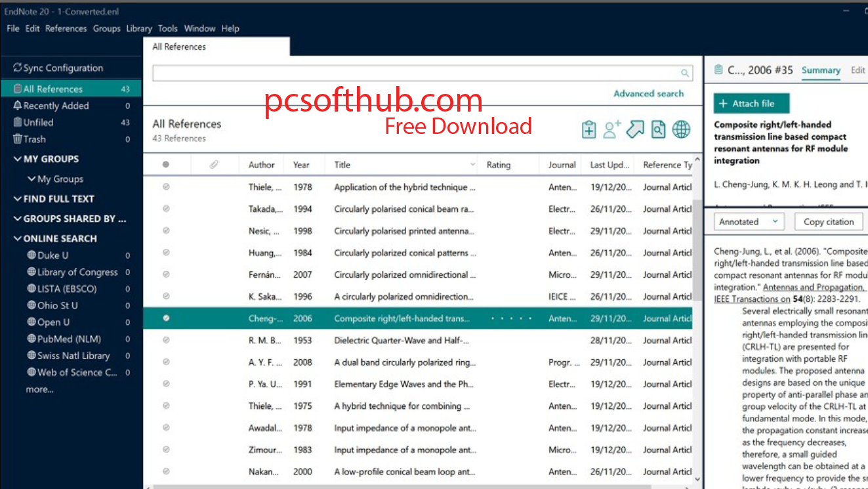Screen dimensions: 868x489
Task: Open the Tools menu
Action: (168, 28)
